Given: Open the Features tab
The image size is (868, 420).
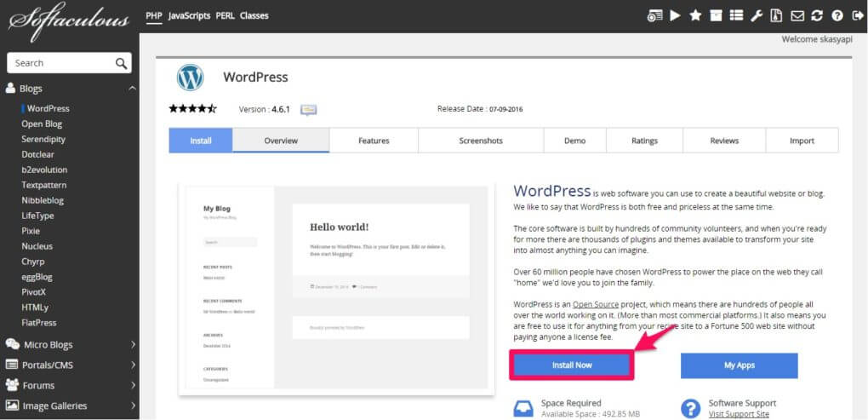Looking at the screenshot, I should (x=374, y=141).
